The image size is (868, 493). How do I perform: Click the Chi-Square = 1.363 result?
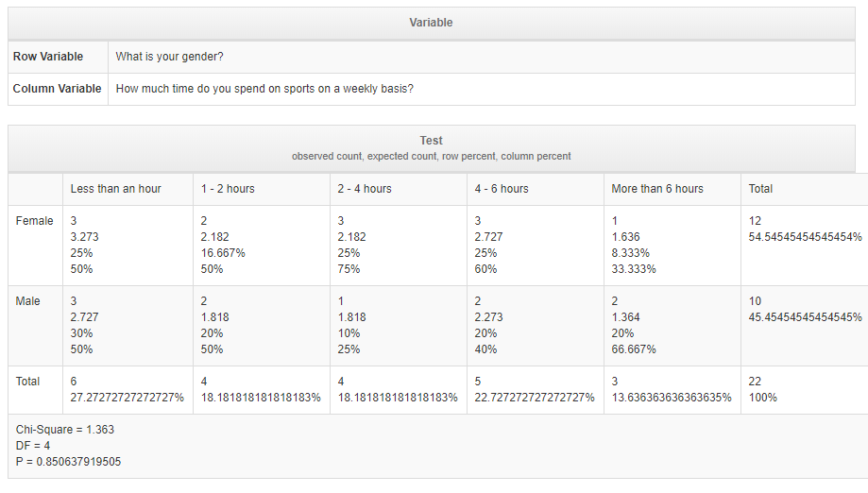point(65,430)
